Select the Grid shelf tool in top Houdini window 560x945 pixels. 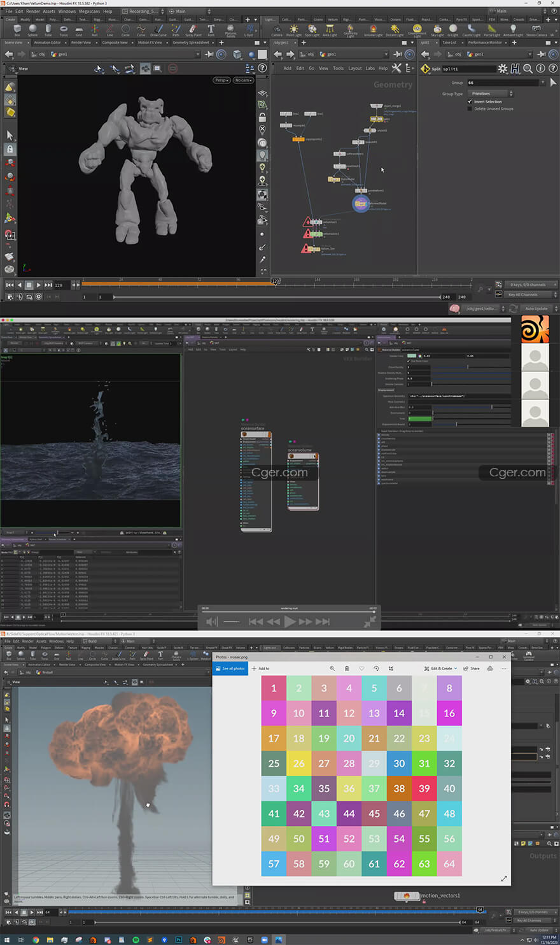[79, 30]
